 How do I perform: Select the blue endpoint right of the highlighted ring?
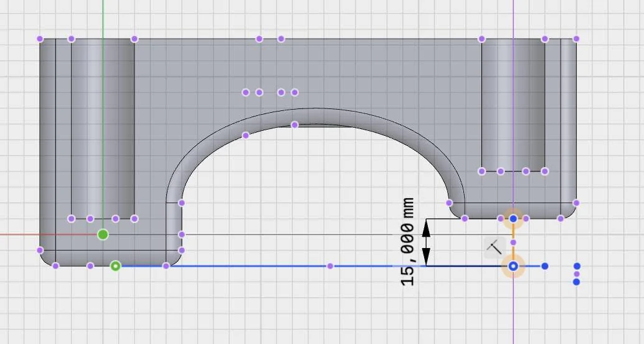point(545,266)
